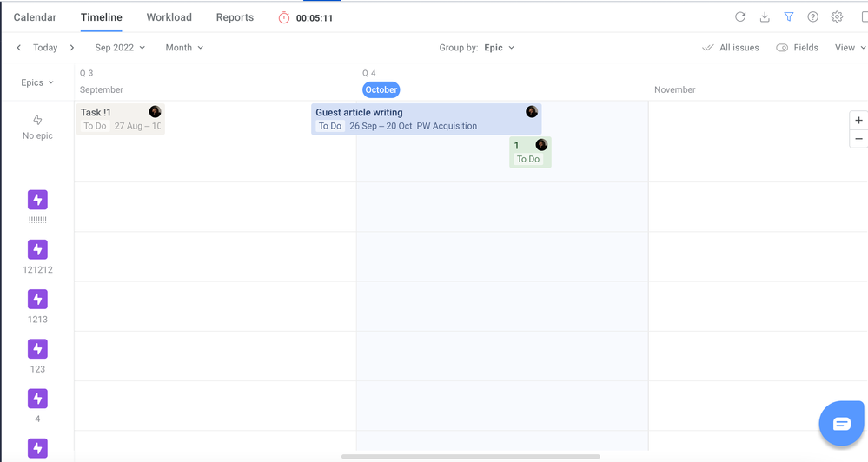Click the Q 3 quarter label
Viewport: 868px width, 462px height.
pos(86,73)
